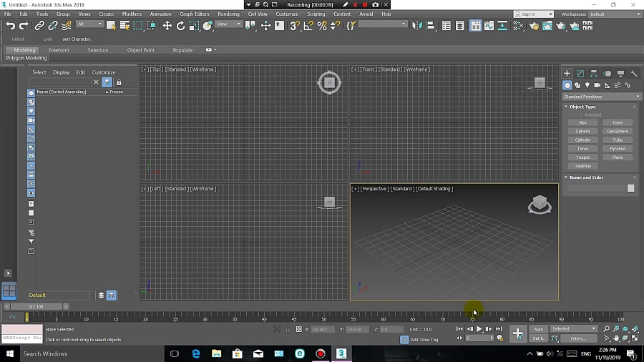The height and width of the screenshot is (362, 644).
Task: Toggle selection lock in status bar
Action: [288, 329]
